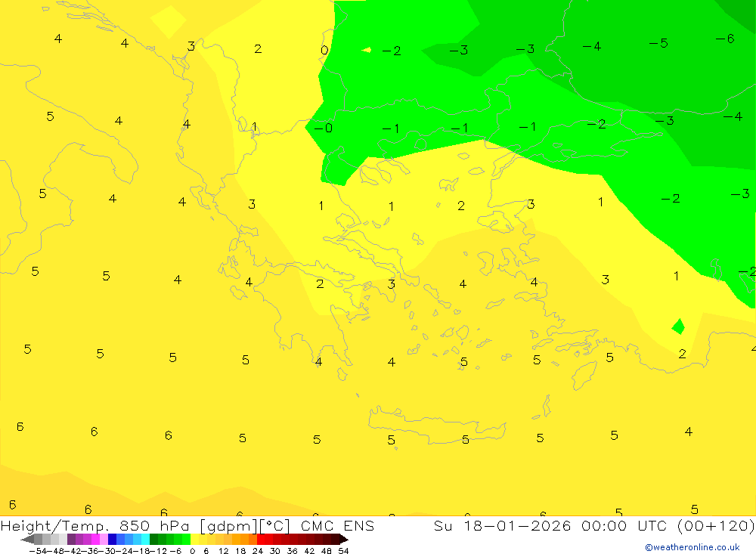Click the -0 temperature value on the map

pos(323,128)
